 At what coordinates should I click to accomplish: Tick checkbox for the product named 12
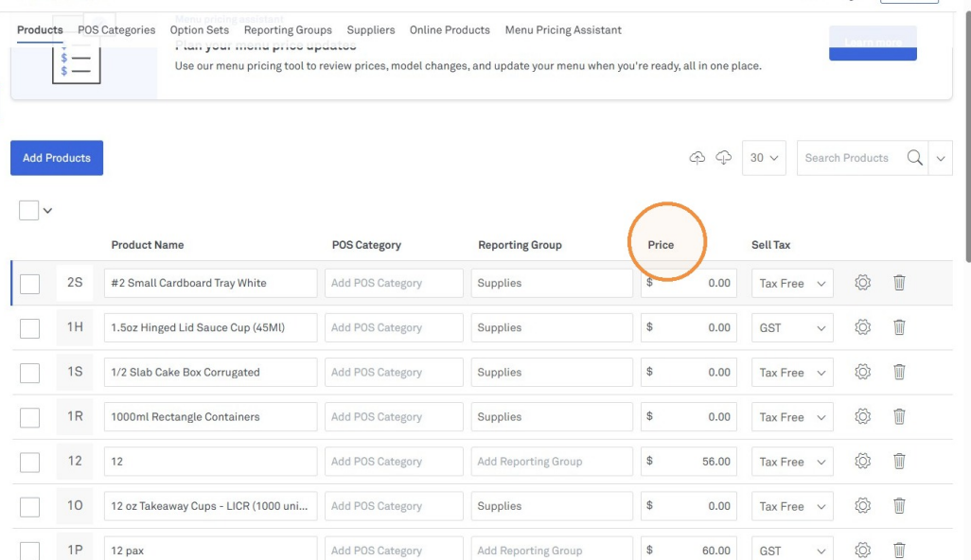(29, 463)
